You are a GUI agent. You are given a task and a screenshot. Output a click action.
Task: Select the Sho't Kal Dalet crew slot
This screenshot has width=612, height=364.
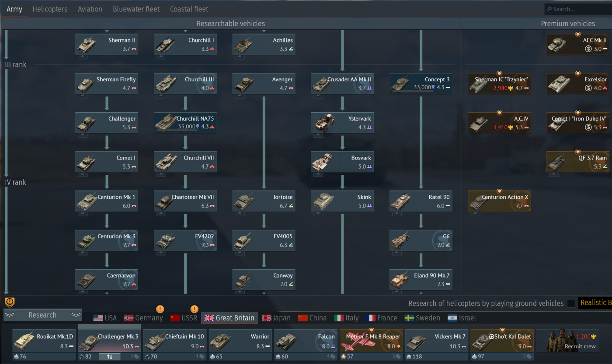[502, 345]
